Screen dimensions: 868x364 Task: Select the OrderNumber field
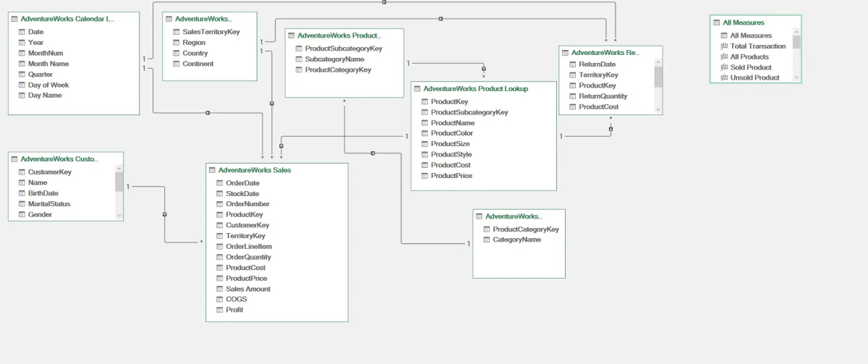[247, 204]
